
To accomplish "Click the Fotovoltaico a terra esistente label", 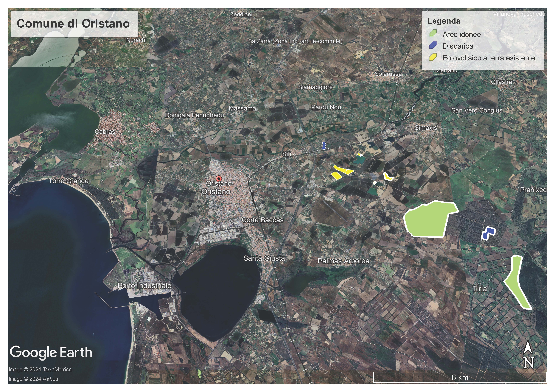I will coord(489,58).
